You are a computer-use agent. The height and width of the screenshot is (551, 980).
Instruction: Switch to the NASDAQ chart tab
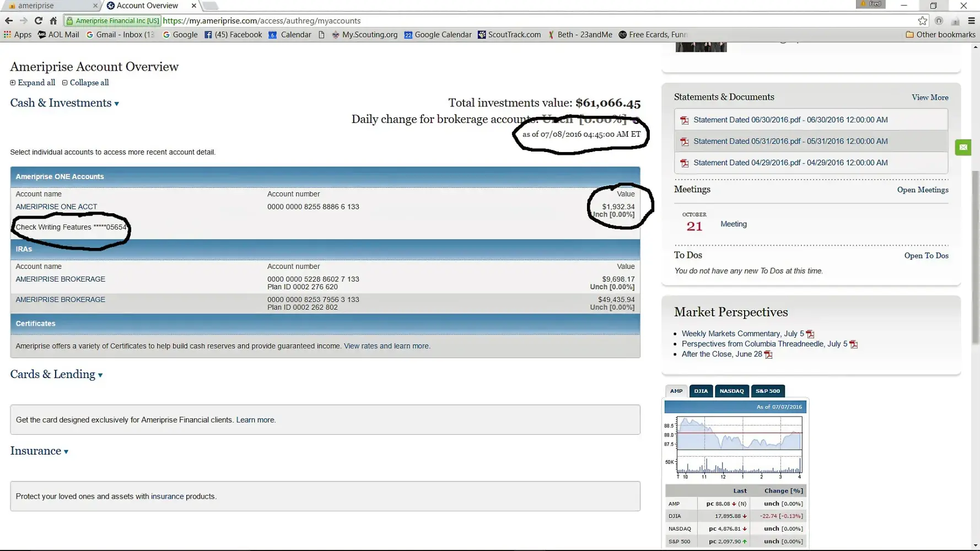click(731, 391)
